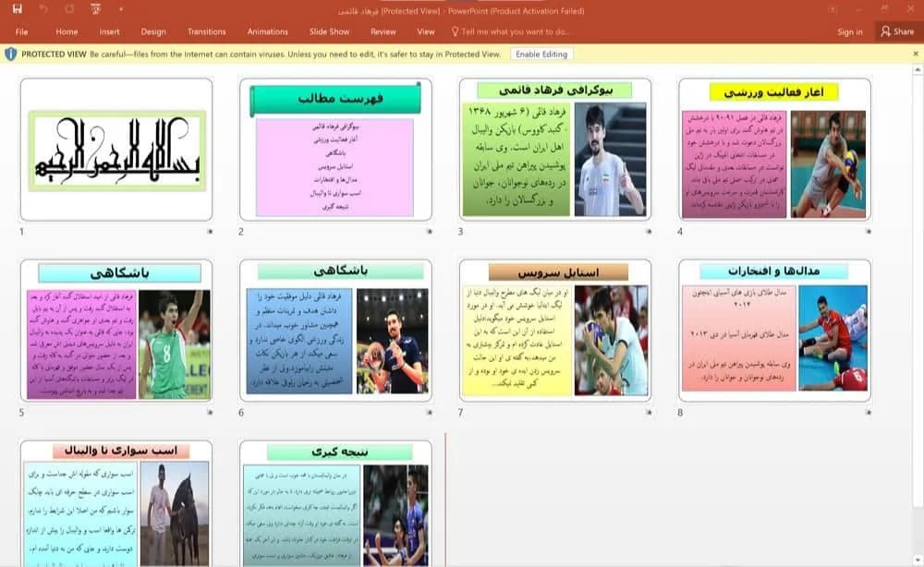Select slide 4 with yellow title banner
This screenshot has height=567, width=924.
[x=775, y=150]
